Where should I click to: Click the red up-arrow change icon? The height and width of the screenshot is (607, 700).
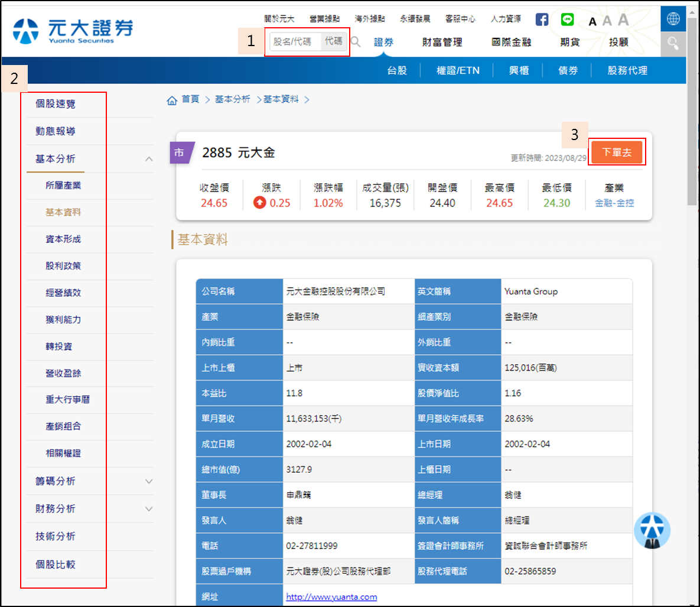259,203
